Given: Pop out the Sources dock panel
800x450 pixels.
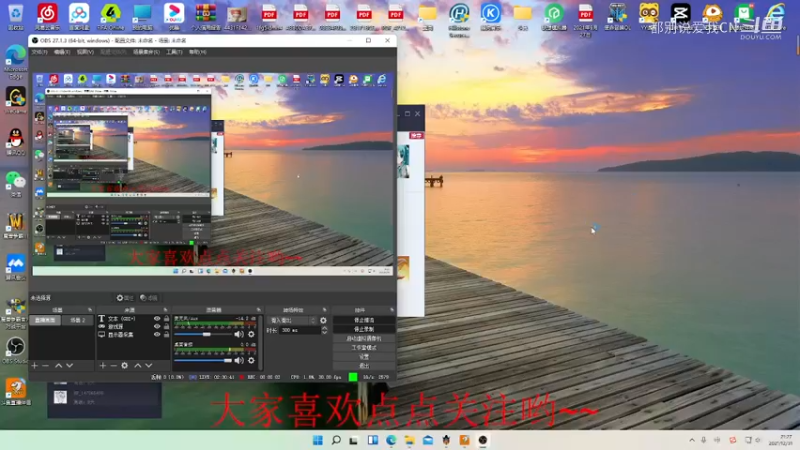Looking at the screenshot, I should pos(165,310).
